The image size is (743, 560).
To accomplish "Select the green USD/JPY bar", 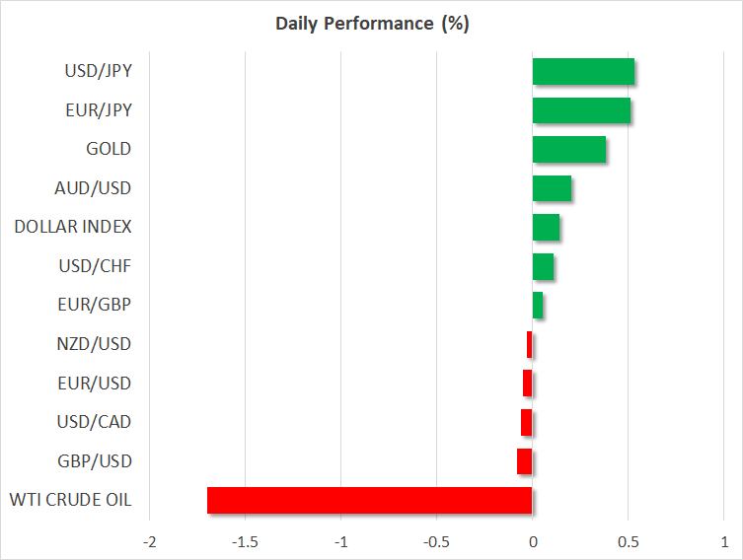I will pyautogui.click(x=583, y=72).
